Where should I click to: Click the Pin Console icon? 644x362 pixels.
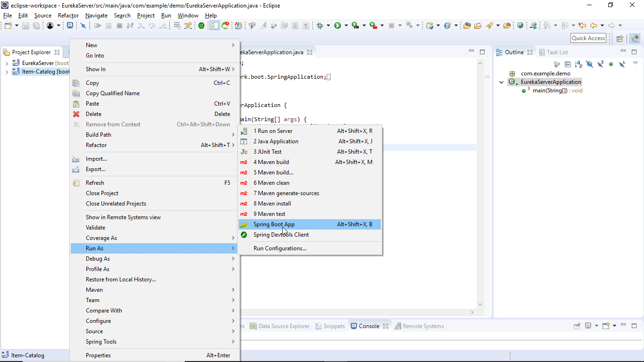pyautogui.click(x=577, y=326)
